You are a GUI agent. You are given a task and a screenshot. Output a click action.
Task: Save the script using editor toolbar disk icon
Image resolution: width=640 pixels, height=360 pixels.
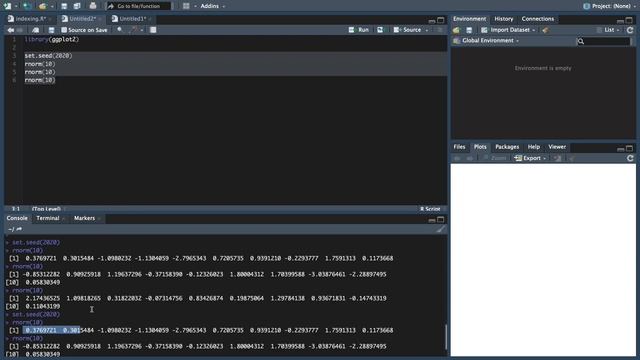tap(51, 30)
